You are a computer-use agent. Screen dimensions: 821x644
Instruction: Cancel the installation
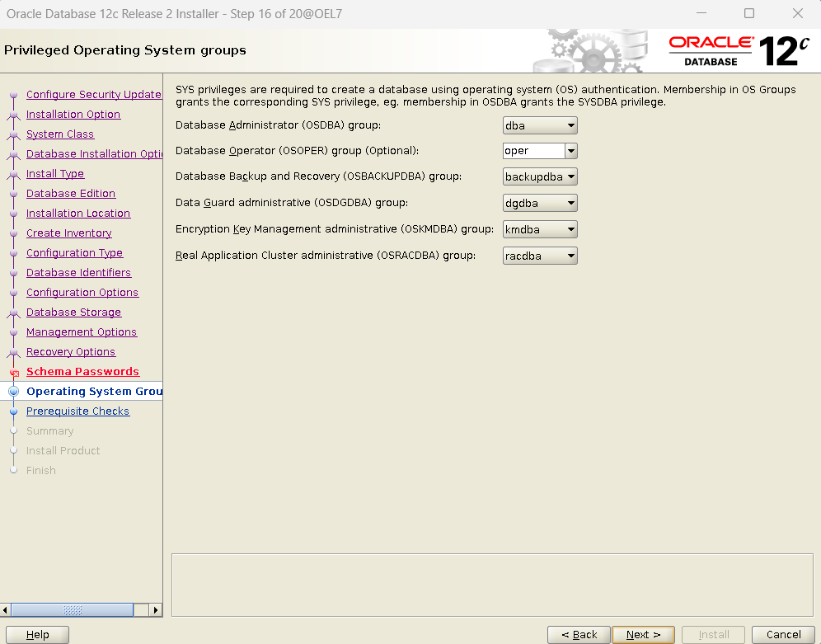click(x=783, y=635)
